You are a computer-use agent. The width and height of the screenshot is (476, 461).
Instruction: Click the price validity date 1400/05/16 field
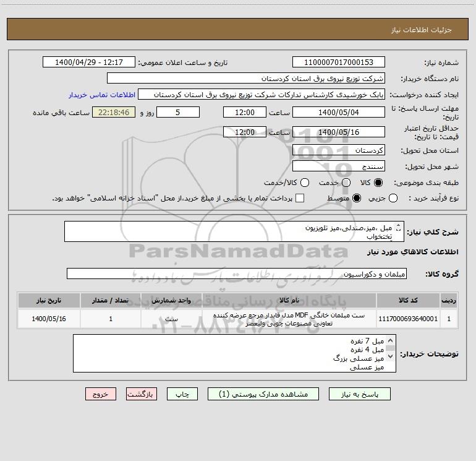pyautogui.click(x=339, y=132)
